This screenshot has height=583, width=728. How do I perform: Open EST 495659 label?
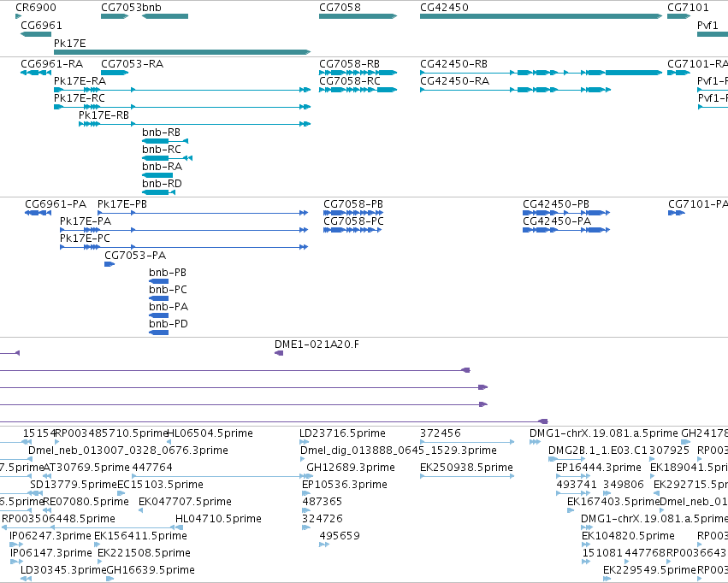pyautogui.click(x=340, y=536)
